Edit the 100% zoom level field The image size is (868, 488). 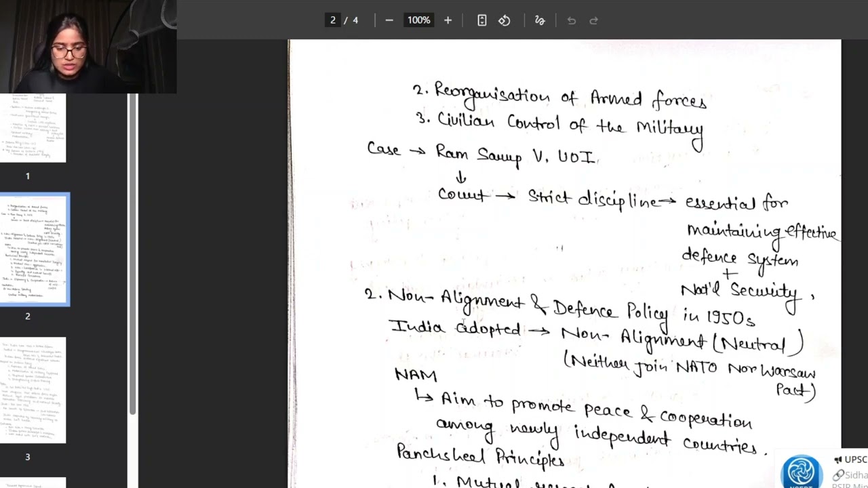418,20
